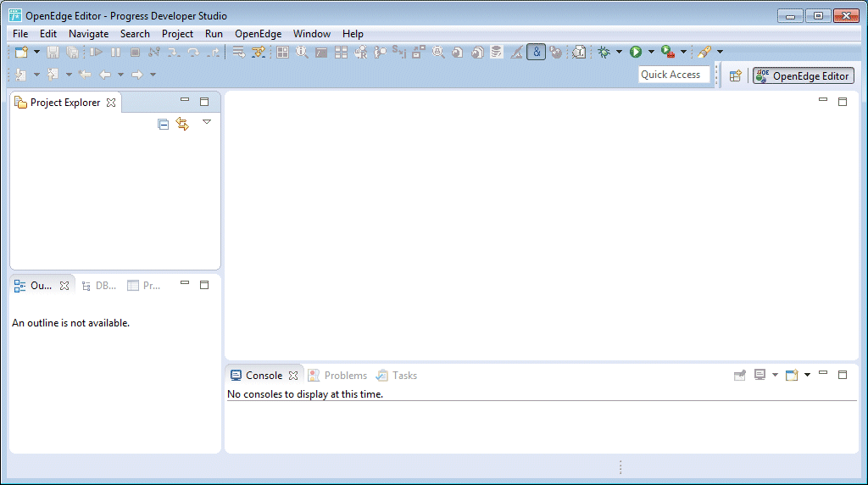Viewport: 868px width, 485px height.
Task: Open the Run dropdown arrow
Action: click(651, 52)
